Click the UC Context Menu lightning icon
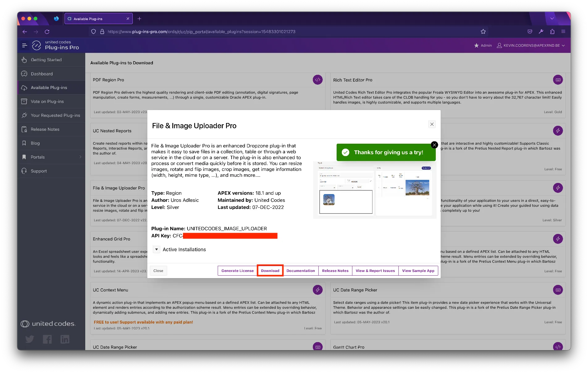 pyautogui.click(x=317, y=290)
